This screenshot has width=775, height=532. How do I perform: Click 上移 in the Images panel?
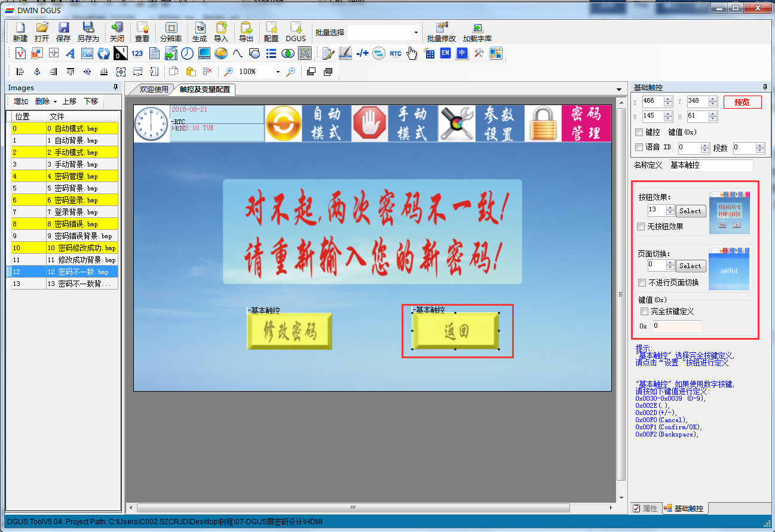[69, 102]
